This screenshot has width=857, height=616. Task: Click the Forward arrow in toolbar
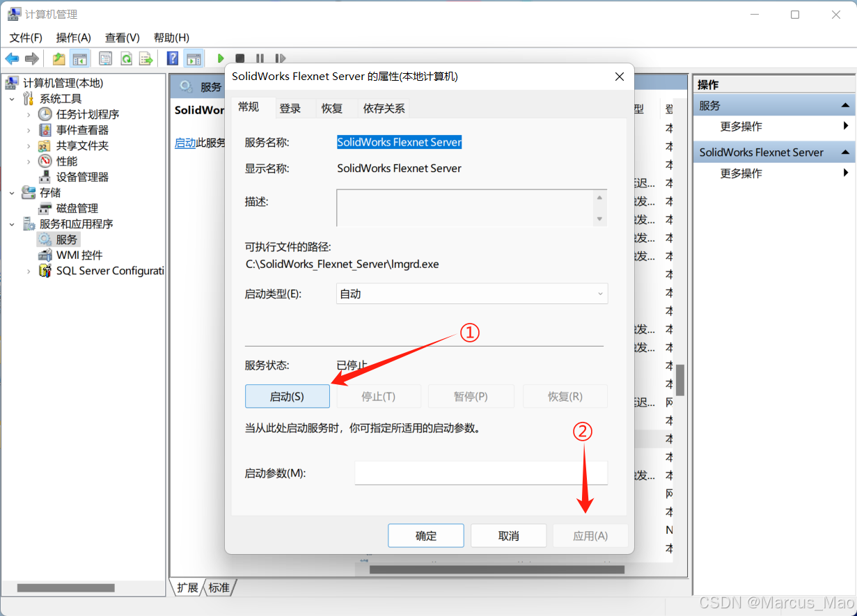tap(31, 58)
